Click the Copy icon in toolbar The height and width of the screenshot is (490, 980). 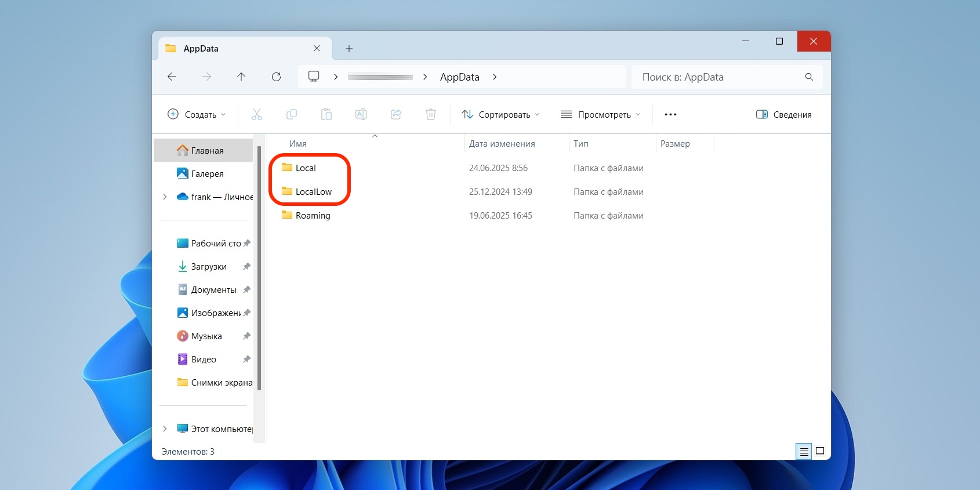pos(292,114)
